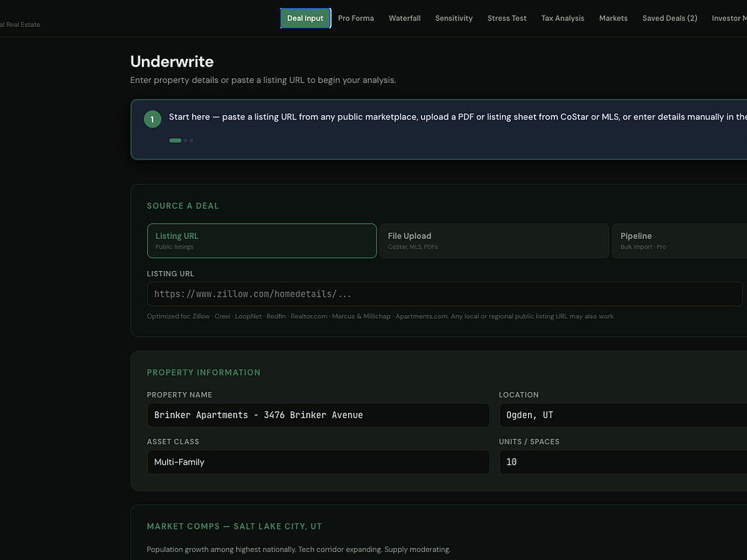
Task: Select the Listing URL source option
Action: (261, 241)
